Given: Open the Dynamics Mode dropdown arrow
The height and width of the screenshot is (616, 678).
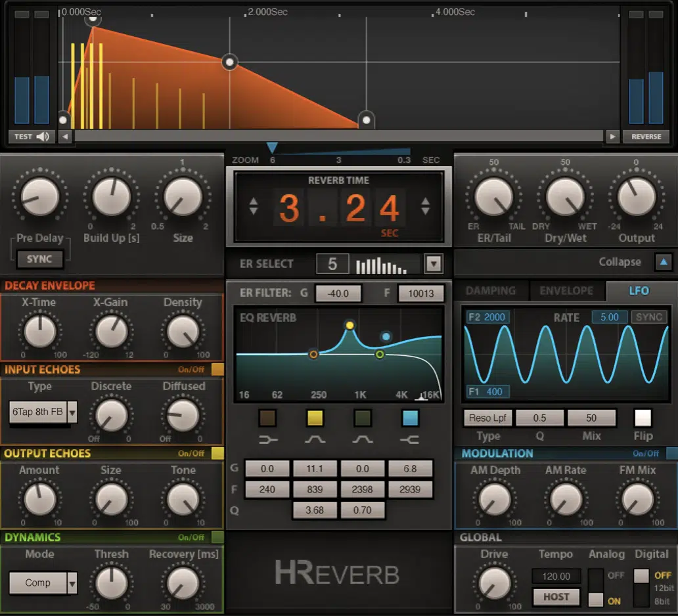Looking at the screenshot, I should [72, 583].
